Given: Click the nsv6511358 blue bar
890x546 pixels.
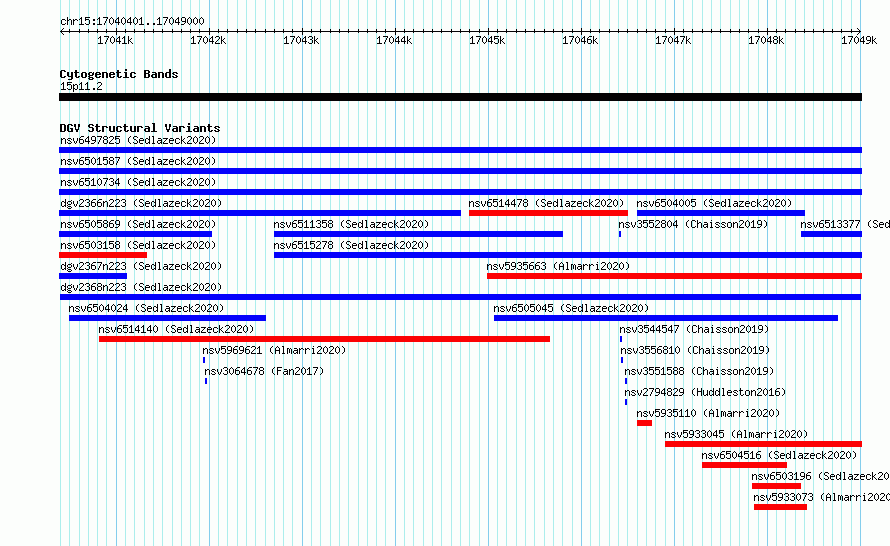Looking at the screenshot, I should tap(418, 234).
